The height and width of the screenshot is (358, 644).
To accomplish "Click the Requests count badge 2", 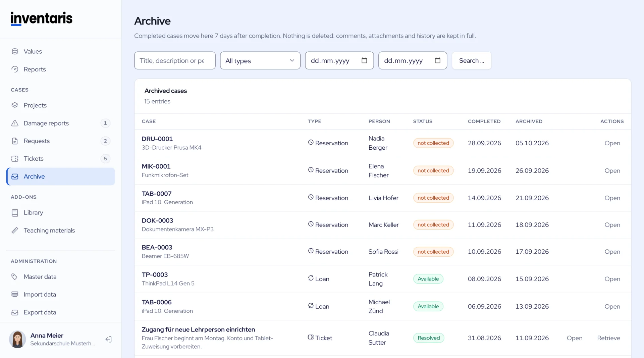I will (x=105, y=141).
